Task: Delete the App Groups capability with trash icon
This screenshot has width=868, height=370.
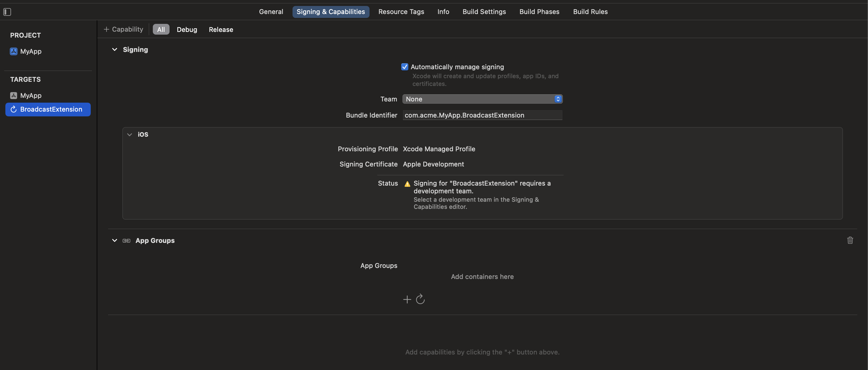Action: tap(850, 240)
